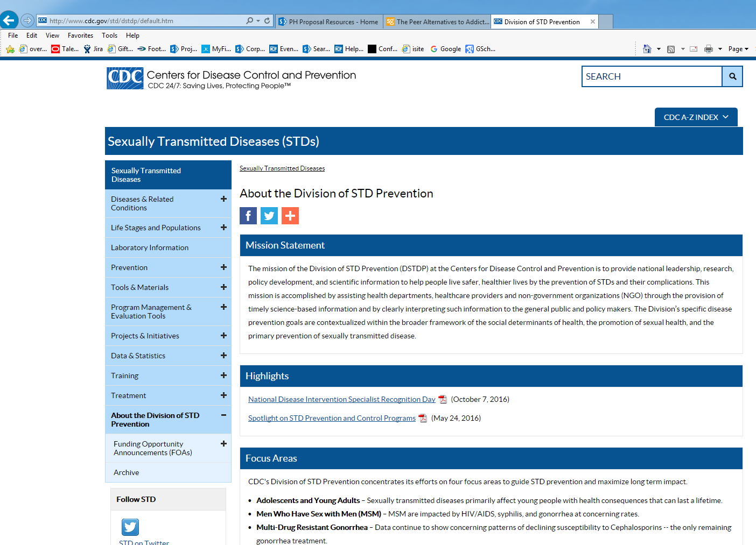The image size is (756, 545).
Task: Open more sharing options with orange plus icon
Action: tap(290, 216)
